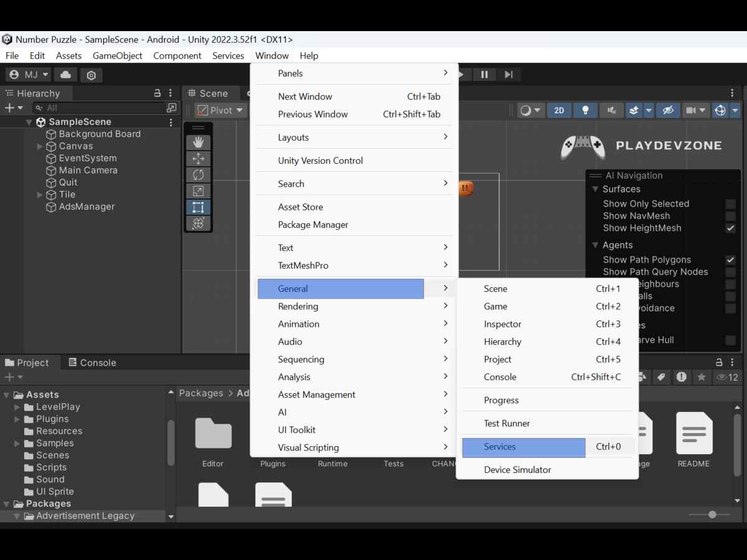Open the draw mode shading dropdown
The width and height of the screenshot is (747, 560).
[x=531, y=110]
